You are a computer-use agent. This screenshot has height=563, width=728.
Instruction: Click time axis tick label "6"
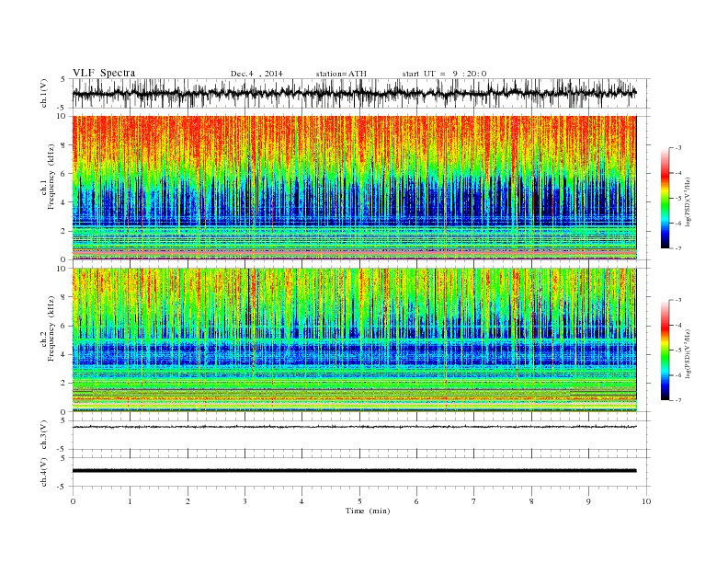pos(416,501)
